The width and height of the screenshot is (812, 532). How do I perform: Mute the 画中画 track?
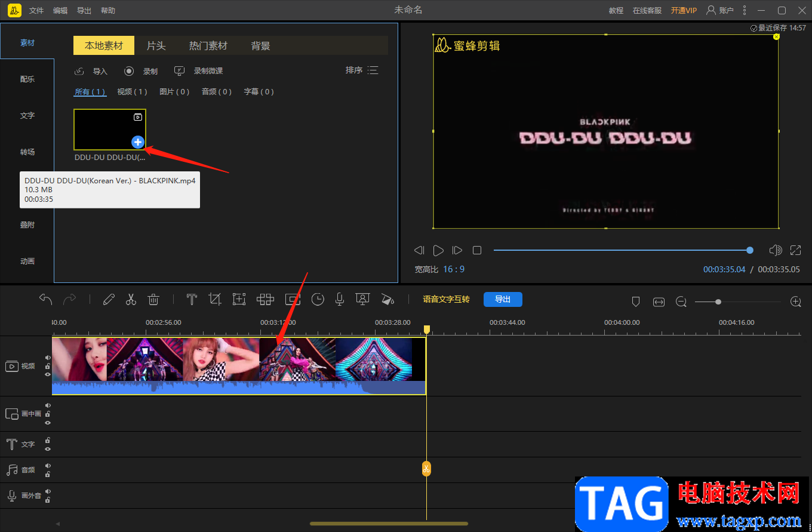coord(48,405)
